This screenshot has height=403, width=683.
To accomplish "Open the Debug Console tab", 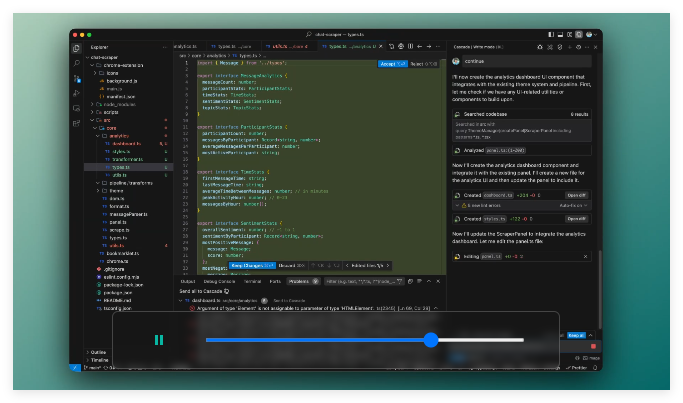I will click(219, 281).
